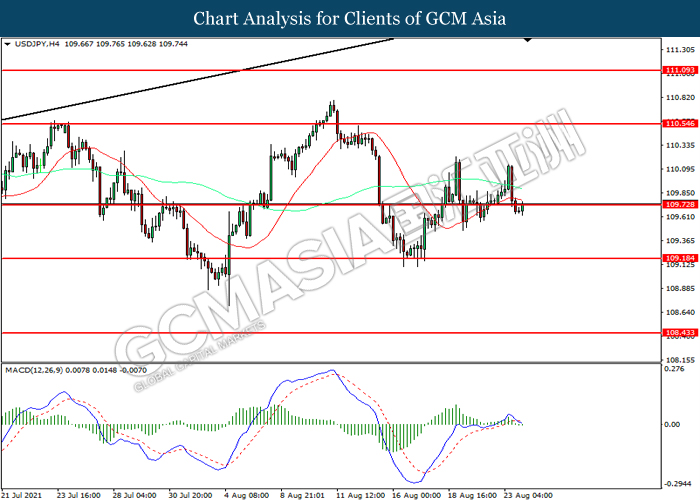Click the MACD scale value -0.2944

[x=678, y=483]
